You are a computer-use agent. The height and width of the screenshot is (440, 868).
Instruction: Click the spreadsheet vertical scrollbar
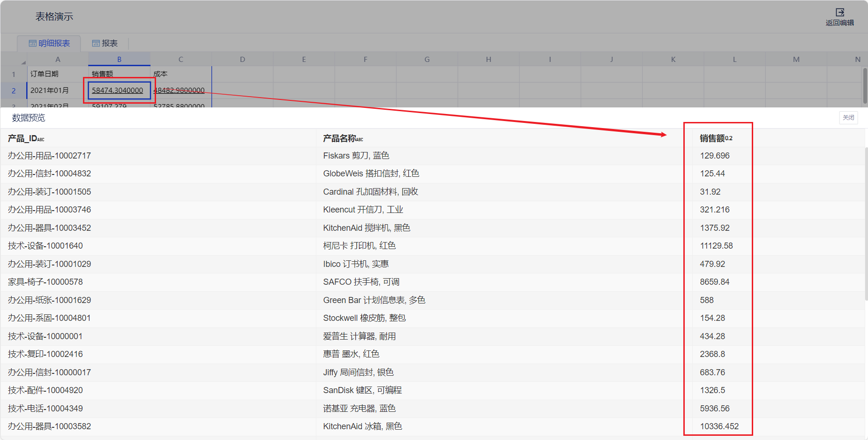pyautogui.click(x=865, y=85)
